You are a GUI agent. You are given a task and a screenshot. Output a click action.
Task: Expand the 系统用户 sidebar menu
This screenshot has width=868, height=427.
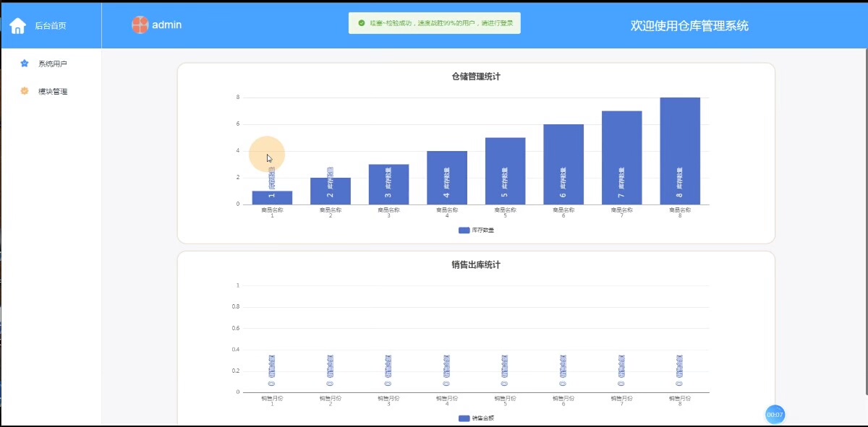tap(52, 64)
